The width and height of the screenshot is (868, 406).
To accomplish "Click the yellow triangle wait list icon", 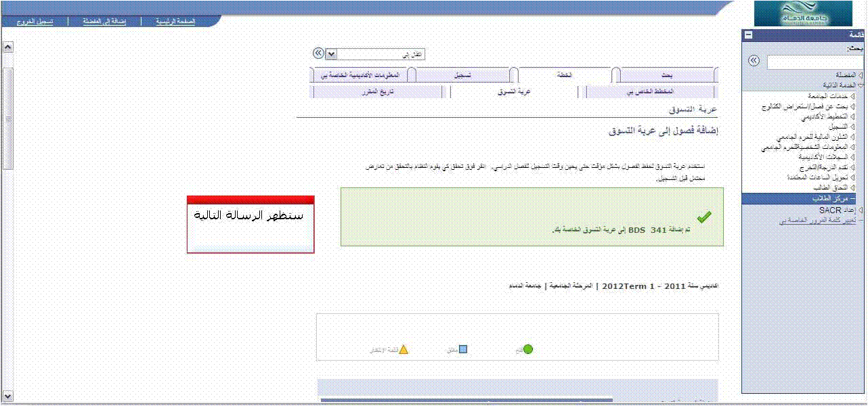I will (404, 350).
